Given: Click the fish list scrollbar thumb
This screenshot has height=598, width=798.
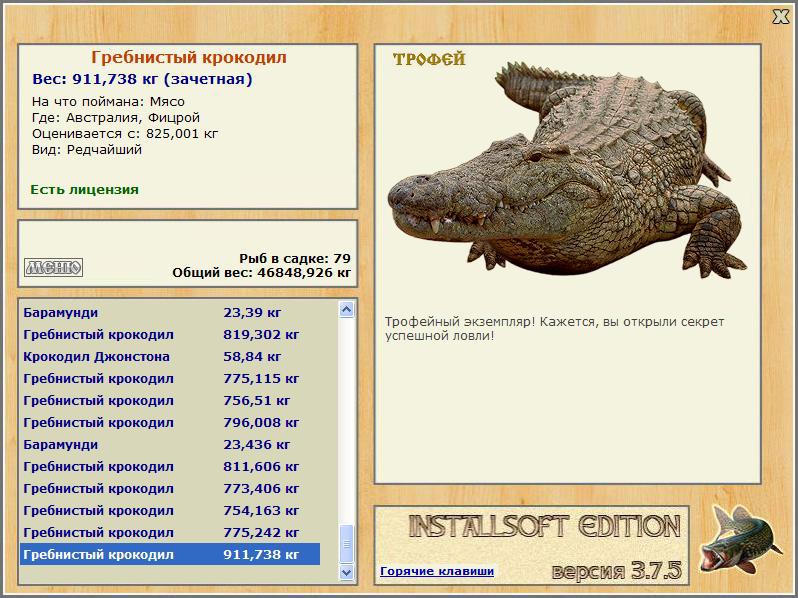Looking at the screenshot, I should point(347,544).
